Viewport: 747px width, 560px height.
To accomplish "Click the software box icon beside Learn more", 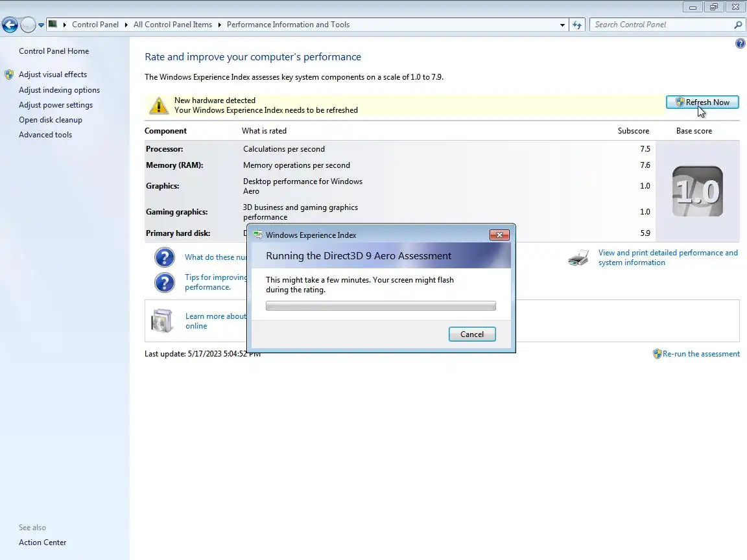I will [162, 321].
